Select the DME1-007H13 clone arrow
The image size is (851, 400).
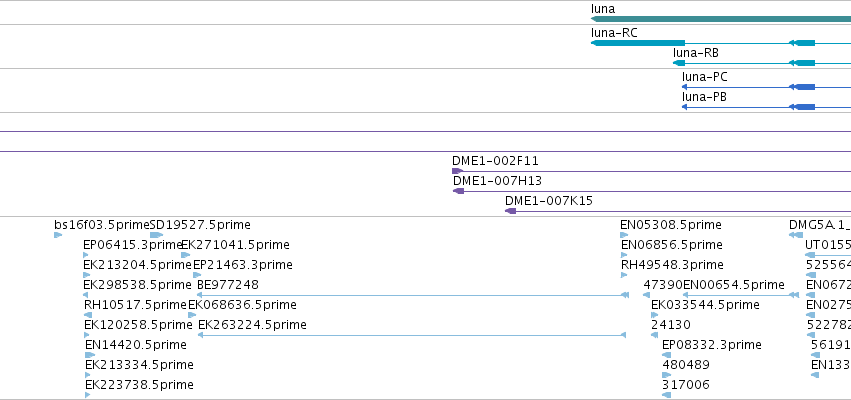(459, 191)
